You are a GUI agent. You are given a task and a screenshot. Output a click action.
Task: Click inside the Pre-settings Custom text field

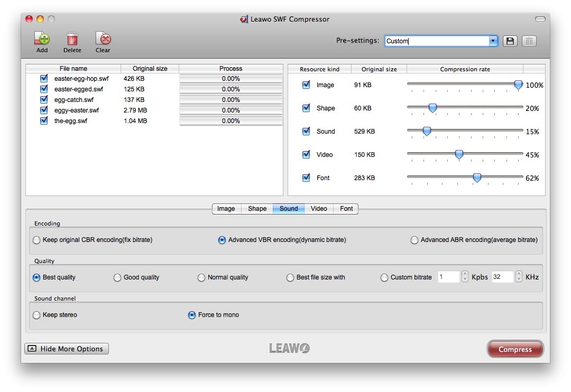(437, 41)
